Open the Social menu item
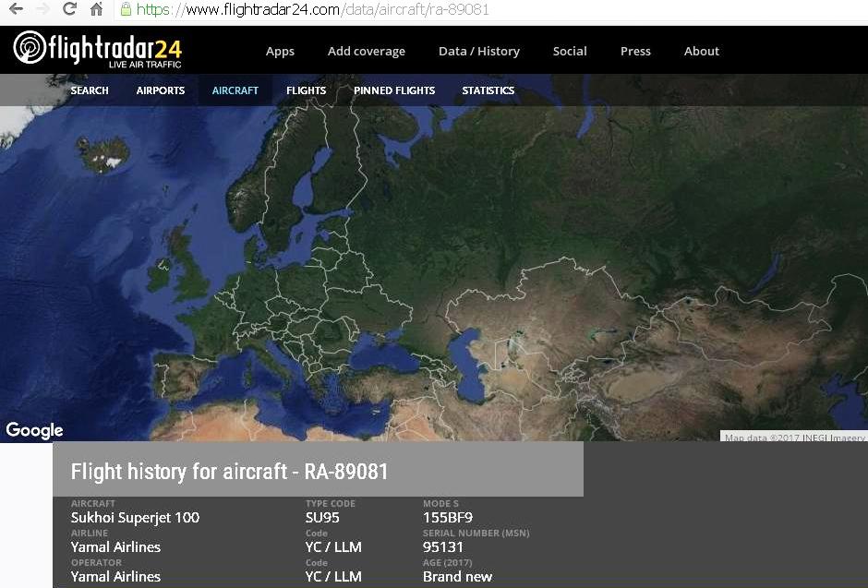 point(570,52)
